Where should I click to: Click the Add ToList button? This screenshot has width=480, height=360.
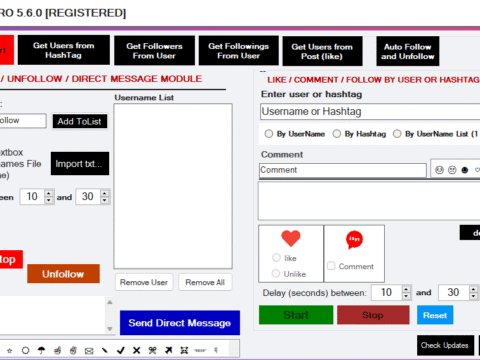click(x=80, y=121)
